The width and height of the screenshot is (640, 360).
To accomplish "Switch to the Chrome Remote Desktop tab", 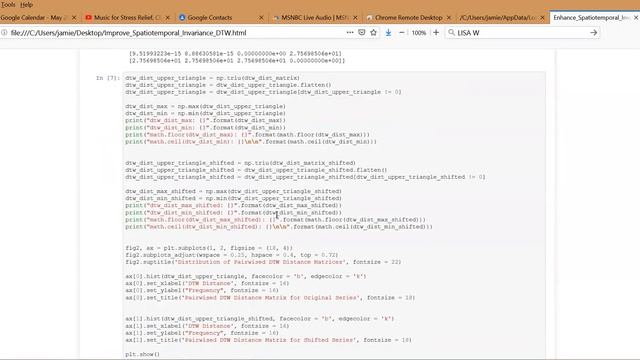I will 408,18.
